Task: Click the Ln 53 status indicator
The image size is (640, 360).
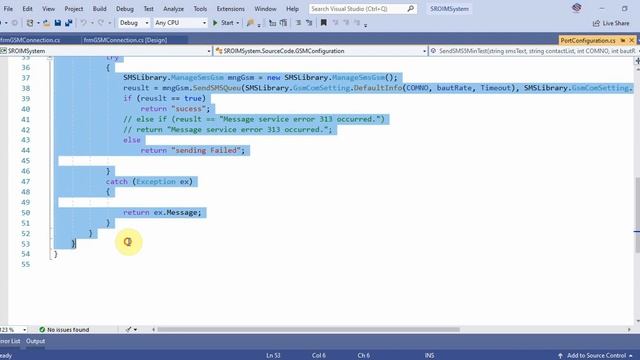Action: [x=273, y=356]
